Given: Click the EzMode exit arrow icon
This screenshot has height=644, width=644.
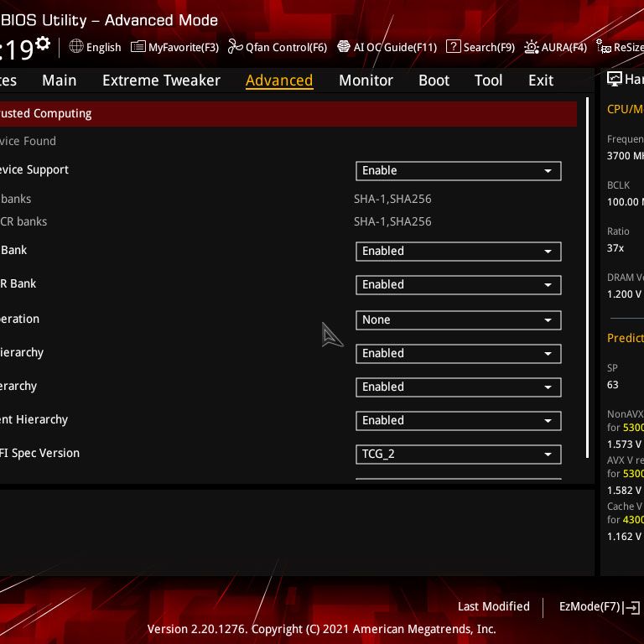Looking at the screenshot, I should tap(631, 607).
